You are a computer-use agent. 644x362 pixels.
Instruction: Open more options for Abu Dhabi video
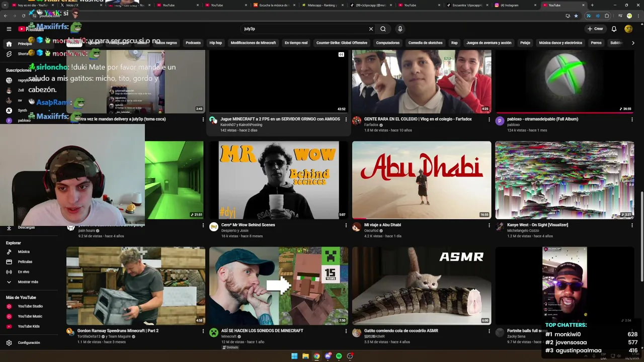point(489,225)
